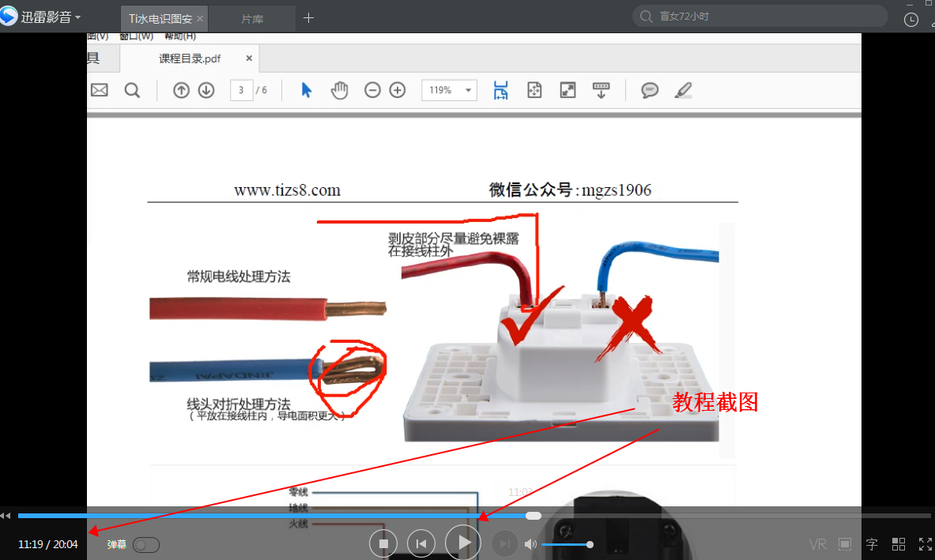Mute audio using the speaker icon
935x560 pixels.
[x=530, y=544]
